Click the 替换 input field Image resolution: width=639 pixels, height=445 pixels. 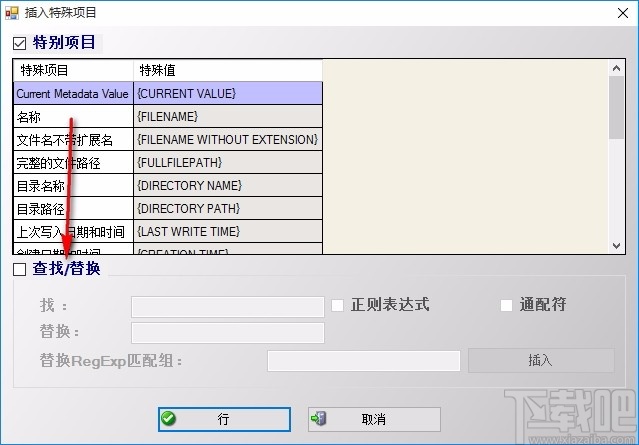pyautogui.click(x=228, y=333)
